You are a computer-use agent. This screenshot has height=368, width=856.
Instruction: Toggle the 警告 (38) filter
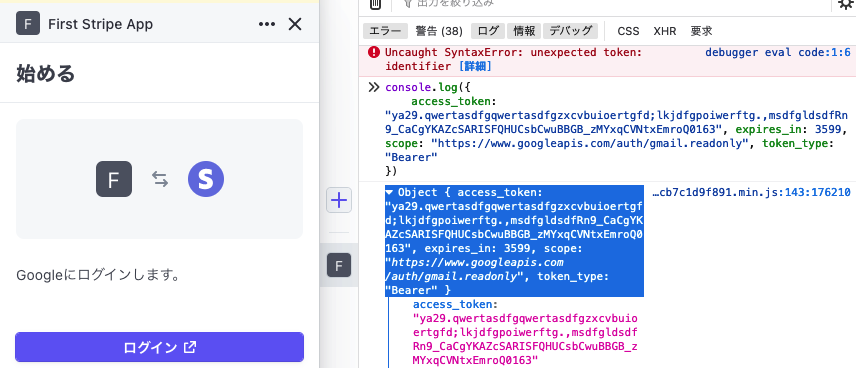point(439,31)
